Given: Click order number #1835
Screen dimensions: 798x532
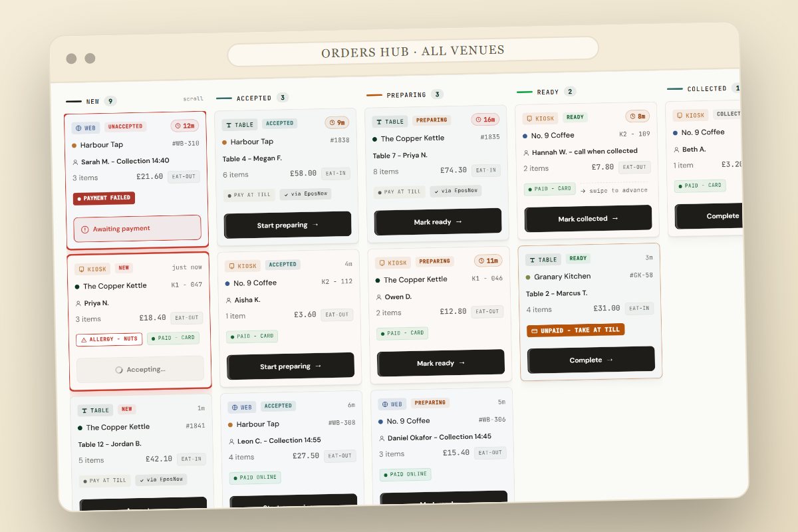Looking at the screenshot, I should pyautogui.click(x=489, y=137).
